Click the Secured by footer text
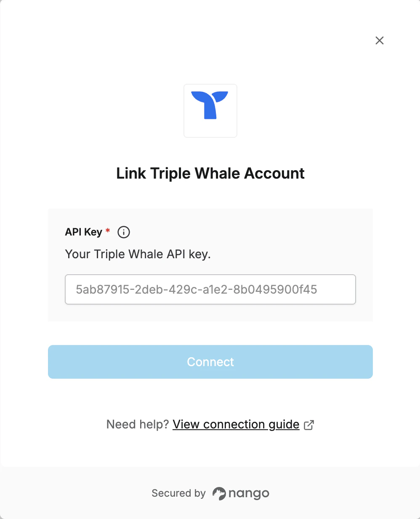The image size is (420, 519). 178,493
